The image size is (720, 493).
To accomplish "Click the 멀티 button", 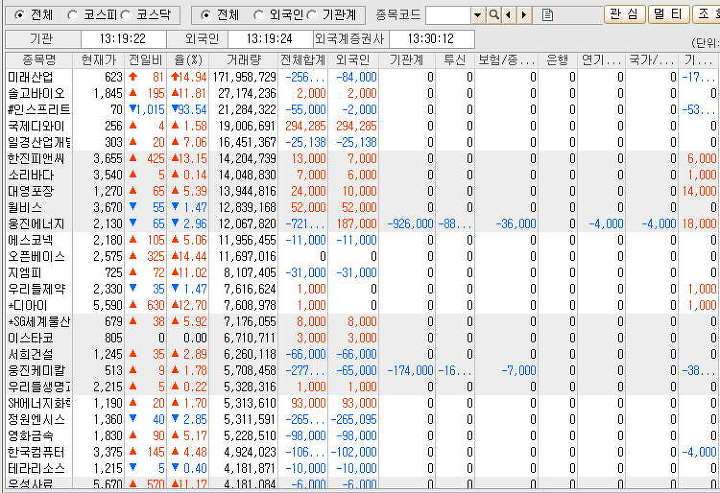I will [x=668, y=15].
